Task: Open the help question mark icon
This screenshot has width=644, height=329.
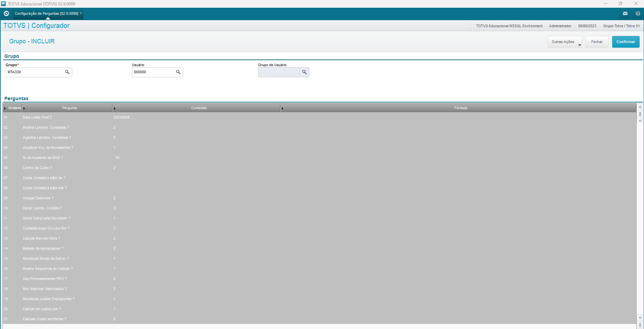Action: [638, 13]
